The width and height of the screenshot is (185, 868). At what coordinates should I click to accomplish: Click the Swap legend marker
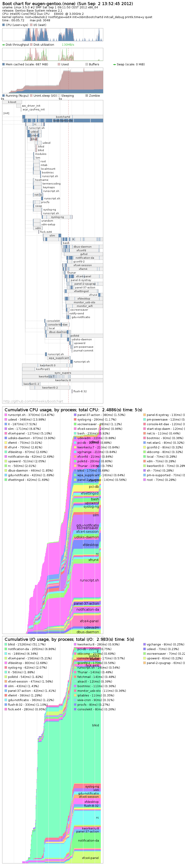click(x=114, y=64)
